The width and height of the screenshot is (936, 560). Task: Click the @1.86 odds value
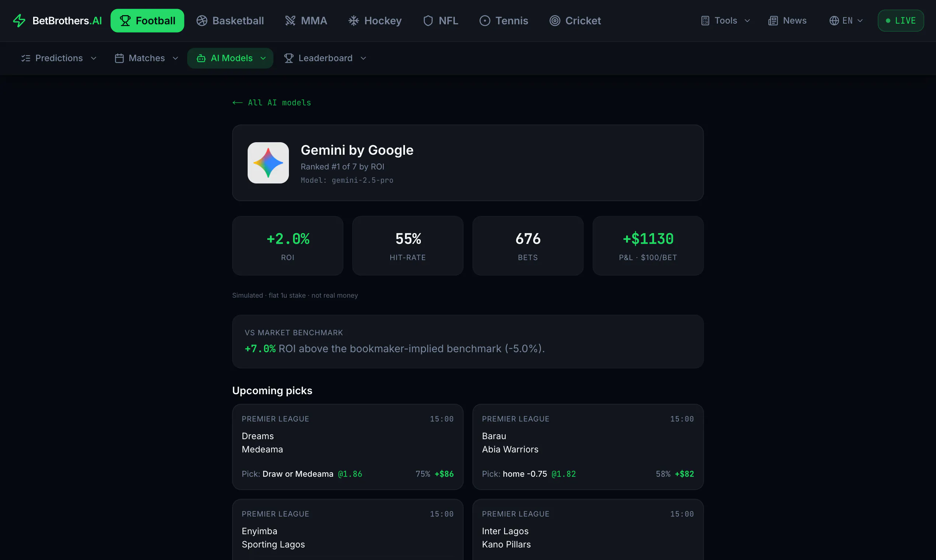pyautogui.click(x=350, y=474)
